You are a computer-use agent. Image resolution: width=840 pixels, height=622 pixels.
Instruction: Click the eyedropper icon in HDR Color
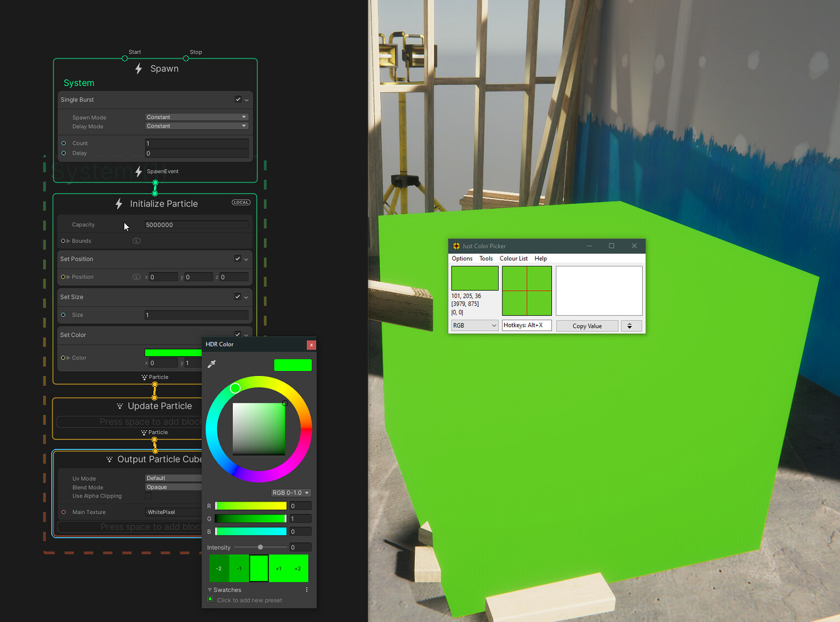(212, 364)
